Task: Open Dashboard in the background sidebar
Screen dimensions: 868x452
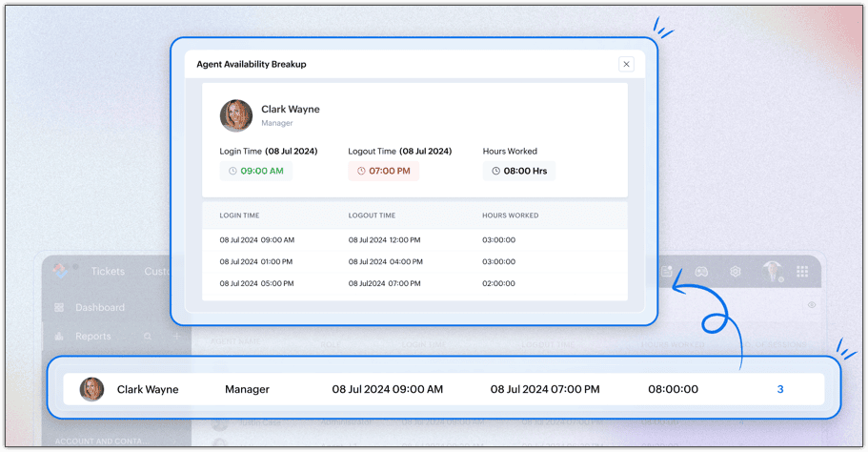Action: (100, 307)
